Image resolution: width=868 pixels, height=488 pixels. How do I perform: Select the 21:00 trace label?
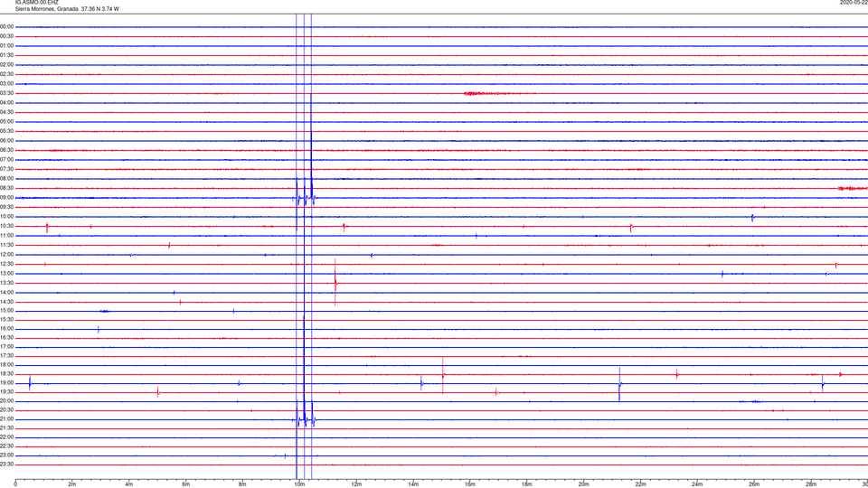(x=6, y=418)
